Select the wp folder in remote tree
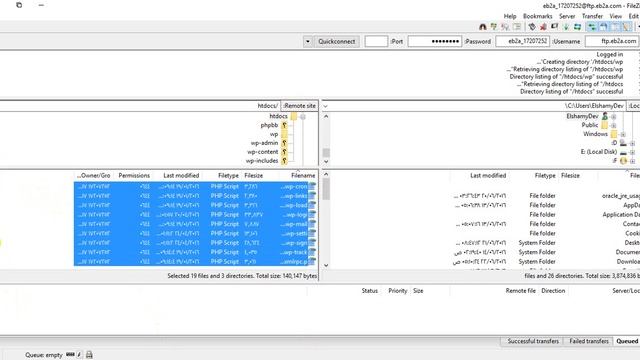The height and width of the screenshot is (360, 640). [x=274, y=134]
